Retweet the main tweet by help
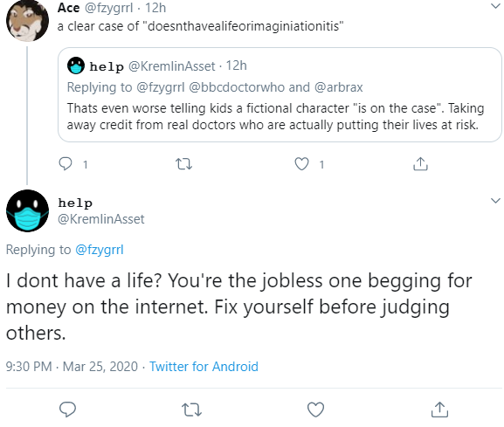Screen dimensions: 504x427 [191, 410]
